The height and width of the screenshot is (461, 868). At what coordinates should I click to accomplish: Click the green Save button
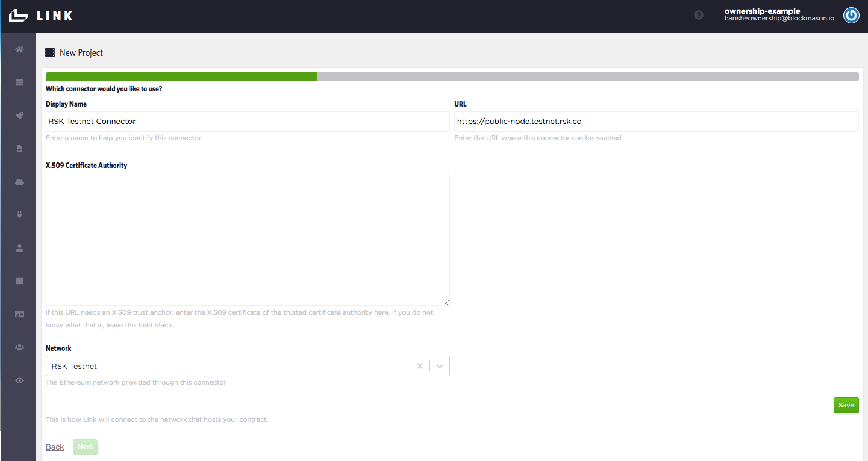[x=846, y=405]
